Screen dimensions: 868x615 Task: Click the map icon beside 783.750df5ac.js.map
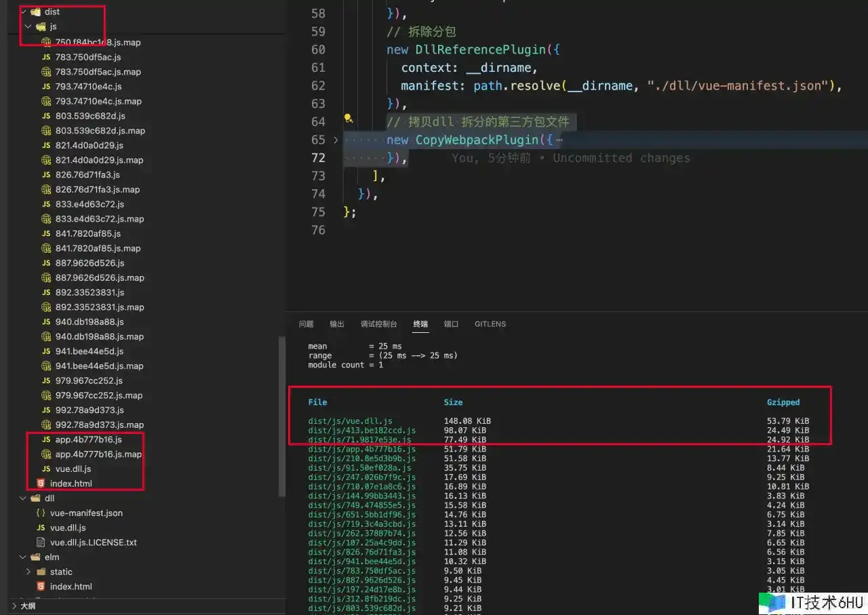[46, 72]
